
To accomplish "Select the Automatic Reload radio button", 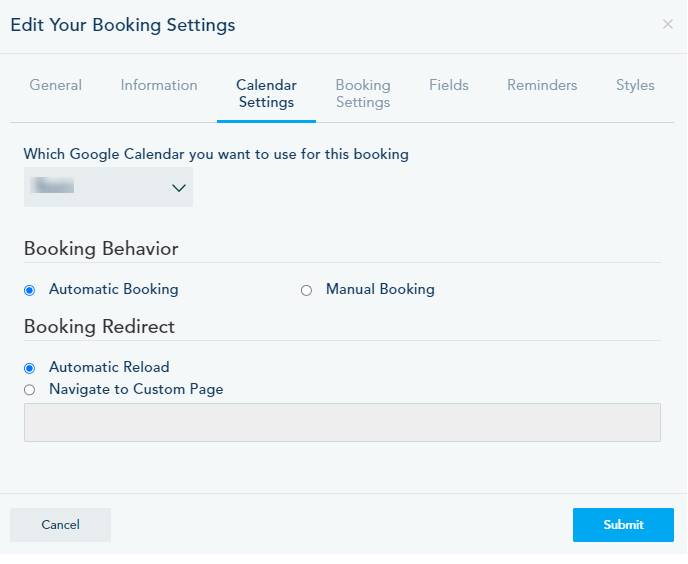I will [x=29, y=368].
